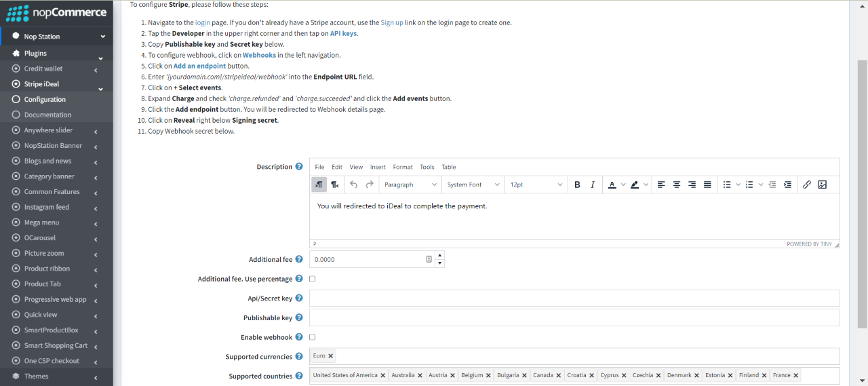The height and width of the screenshot is (386, 868).
Task: Undo the last editor change
Action: [353, 185]
